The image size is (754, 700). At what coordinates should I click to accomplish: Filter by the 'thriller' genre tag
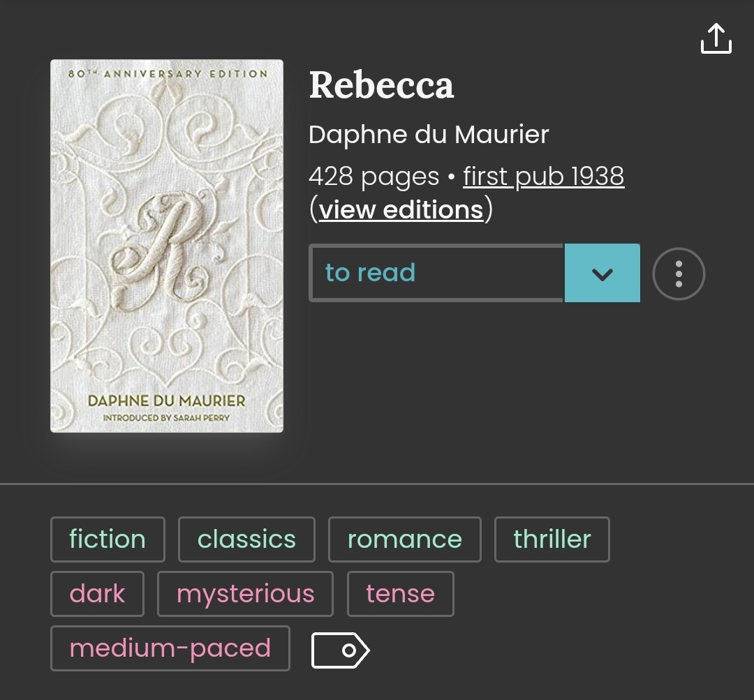(552, 539)
